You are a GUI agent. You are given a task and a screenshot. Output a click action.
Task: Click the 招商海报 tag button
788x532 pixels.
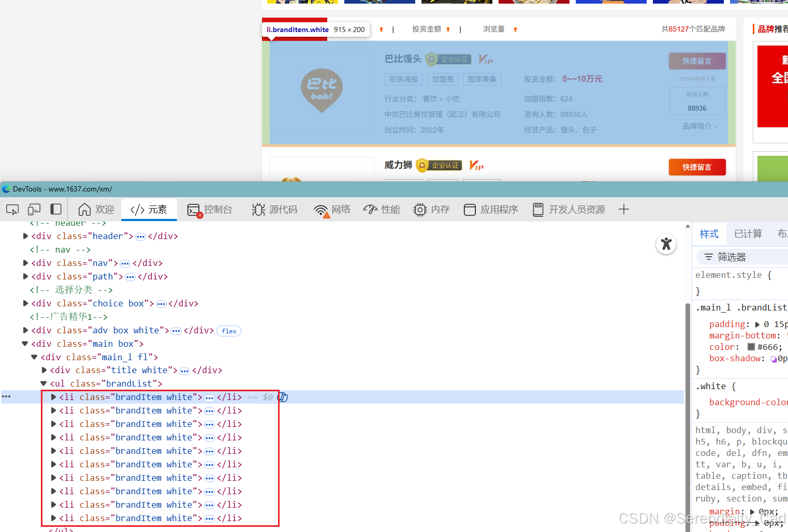pyautogui.click(x=404, y=79)
